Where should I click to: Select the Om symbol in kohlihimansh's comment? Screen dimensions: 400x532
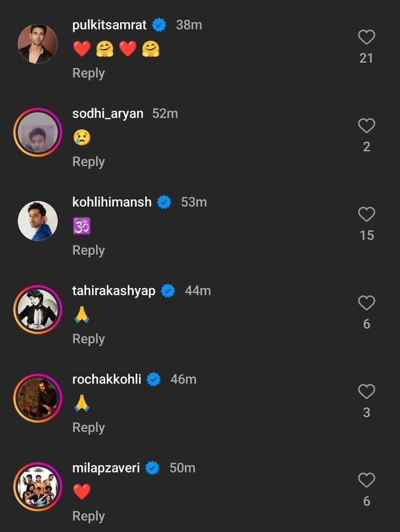[81, 226]
